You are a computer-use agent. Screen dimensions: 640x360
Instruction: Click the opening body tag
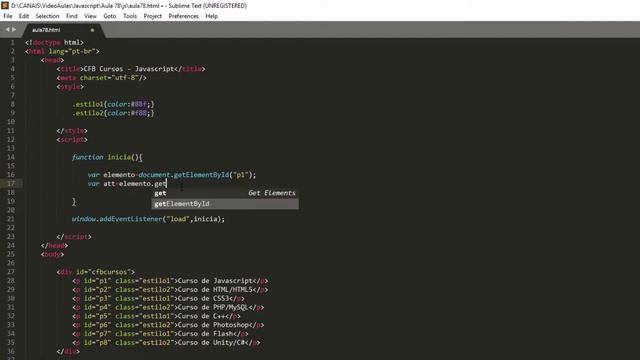tap(52, 254)
